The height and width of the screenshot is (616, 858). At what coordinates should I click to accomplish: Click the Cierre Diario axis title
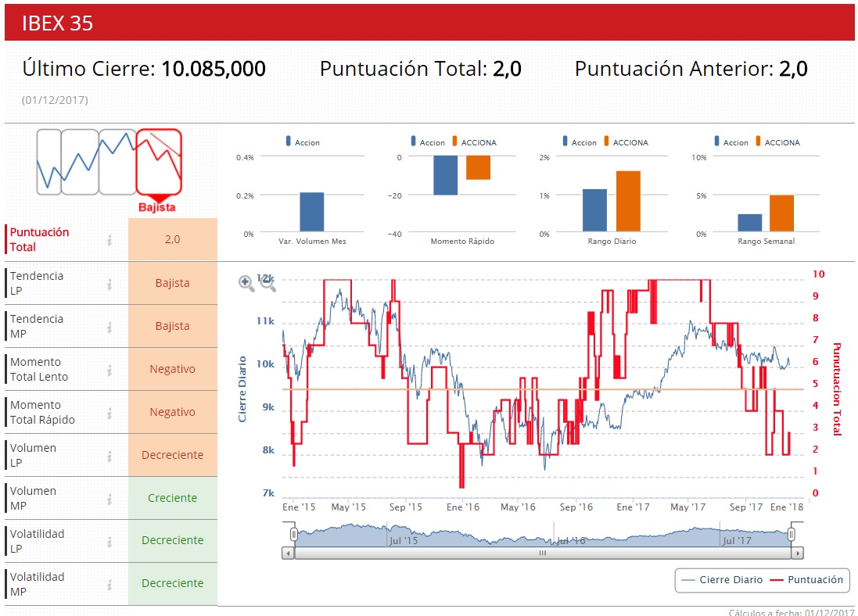pyautogui.click(x=242, y=389)
